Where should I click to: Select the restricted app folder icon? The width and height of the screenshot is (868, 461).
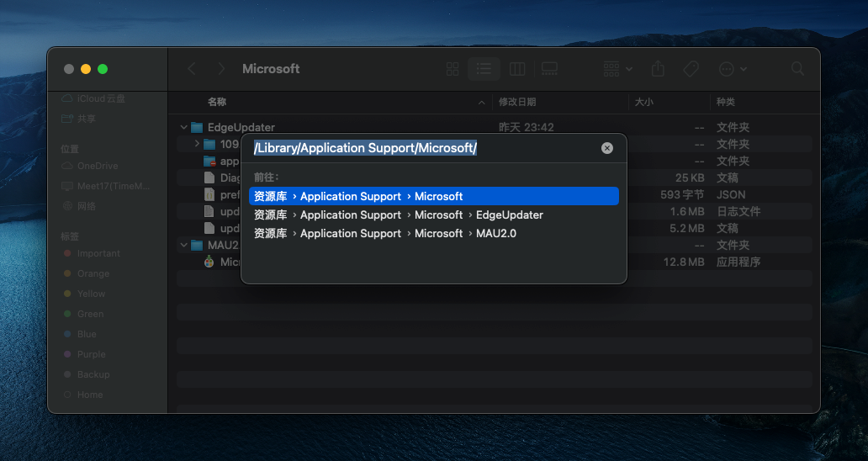coord(209,161)
